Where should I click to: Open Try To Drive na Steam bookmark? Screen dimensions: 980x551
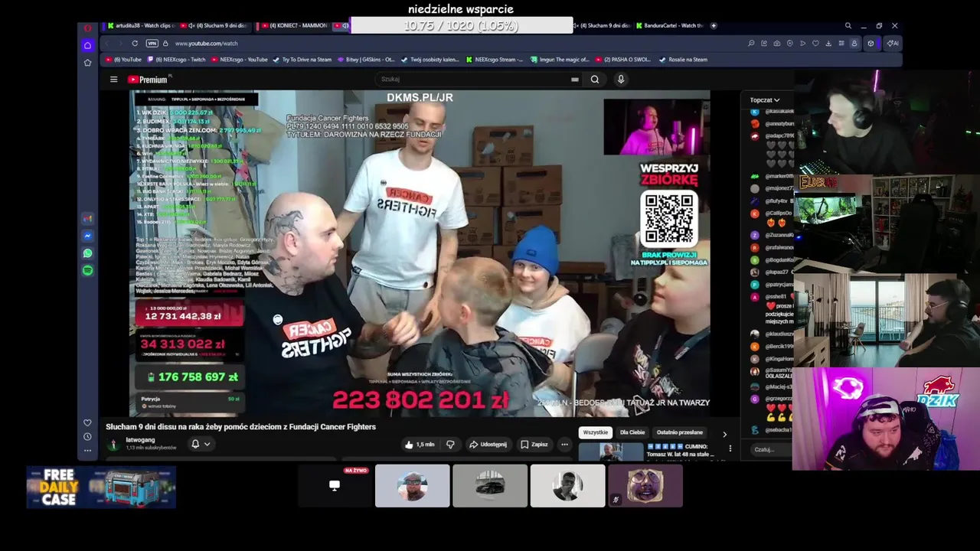pyautogui.click(x=303, y=60)
